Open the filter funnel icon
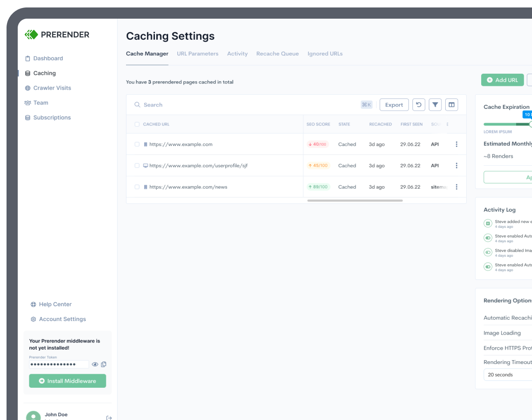 click(435, 105)
